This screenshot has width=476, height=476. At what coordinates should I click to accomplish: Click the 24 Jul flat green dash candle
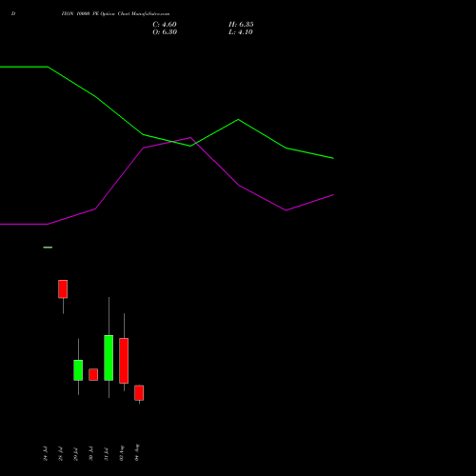[48, 248]
